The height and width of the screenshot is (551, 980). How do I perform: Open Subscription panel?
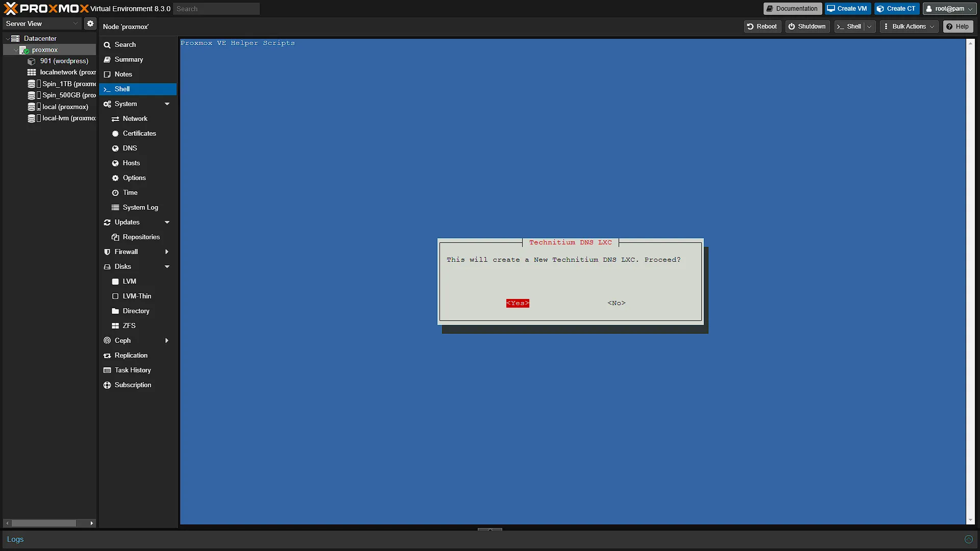138,385
